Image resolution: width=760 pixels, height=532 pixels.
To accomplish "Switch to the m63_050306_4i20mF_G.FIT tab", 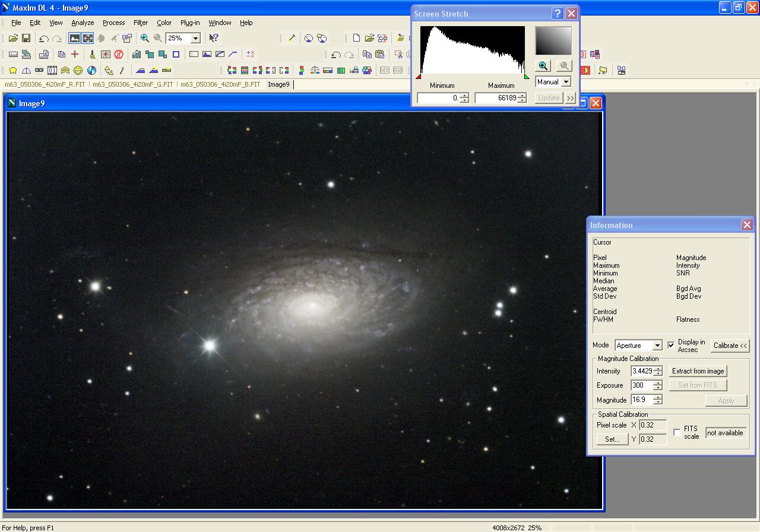I will 132,84.
